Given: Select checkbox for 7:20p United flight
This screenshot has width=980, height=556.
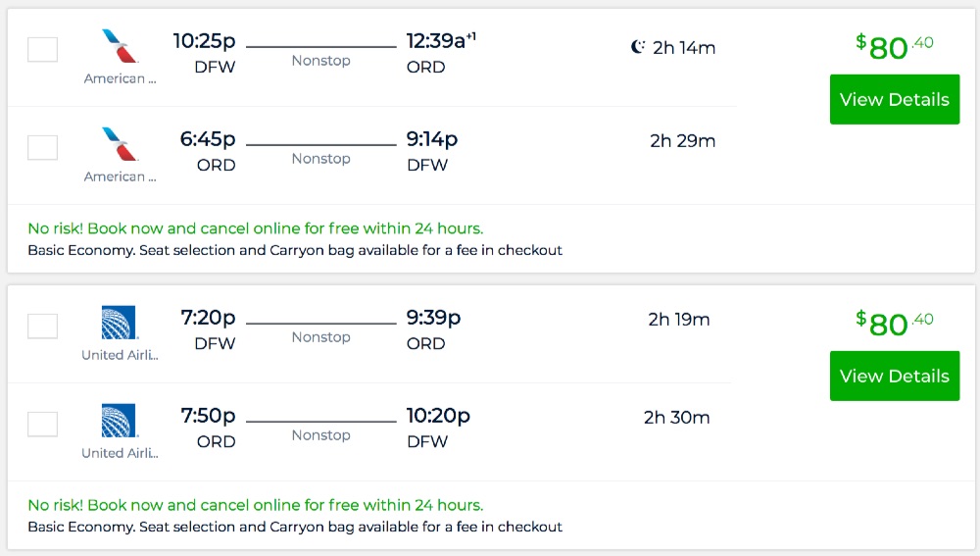Looking at the screenshot, I should coord(43,326).
